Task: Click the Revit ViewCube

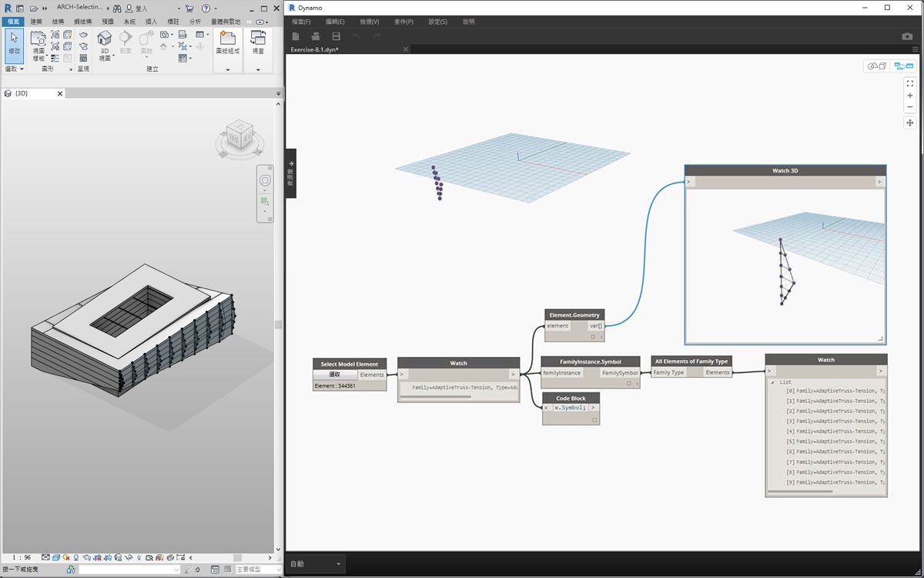Action: click(x=240, y=135)
